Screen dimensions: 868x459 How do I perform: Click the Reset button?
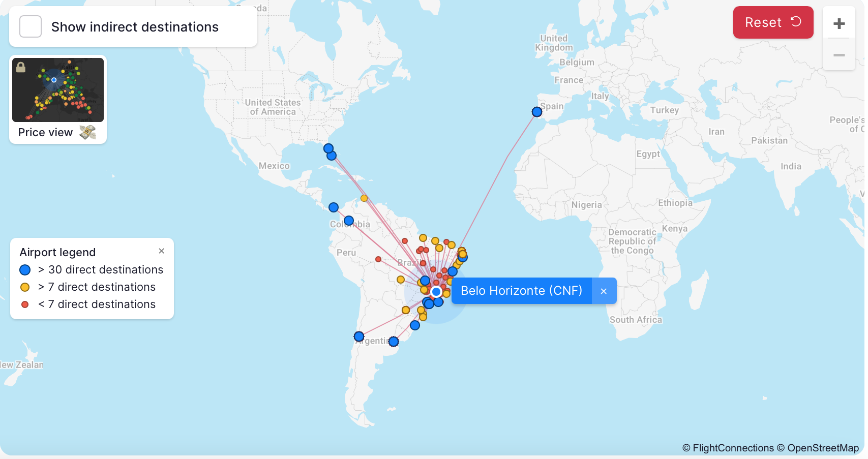(x=772, y=22)
